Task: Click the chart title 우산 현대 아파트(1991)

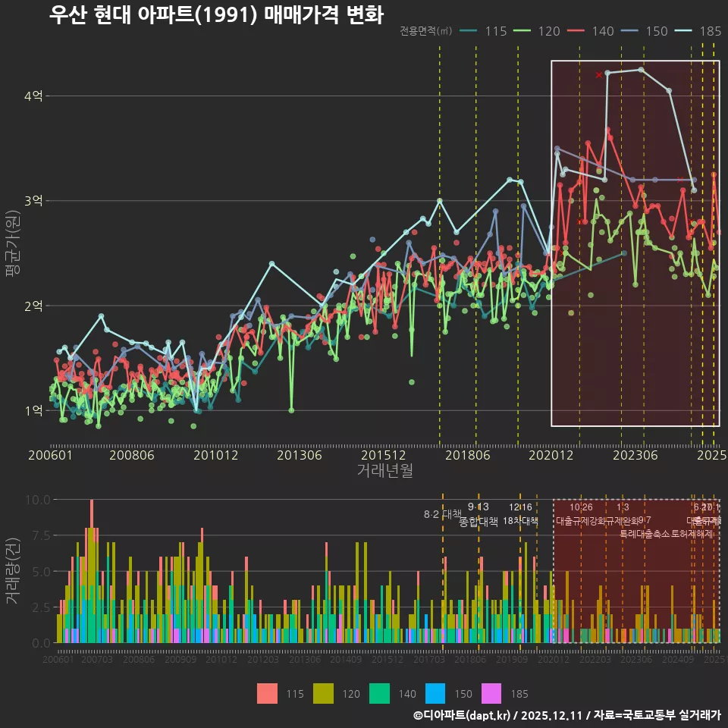Action: [216, 15]
